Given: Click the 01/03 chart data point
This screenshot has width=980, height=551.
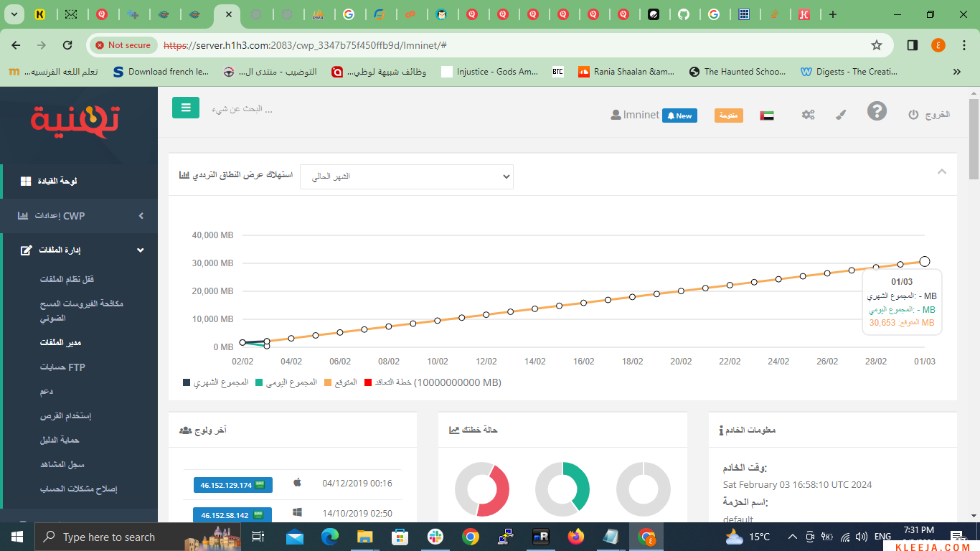Looking at the screenshot, I should [x=925, y=262].
